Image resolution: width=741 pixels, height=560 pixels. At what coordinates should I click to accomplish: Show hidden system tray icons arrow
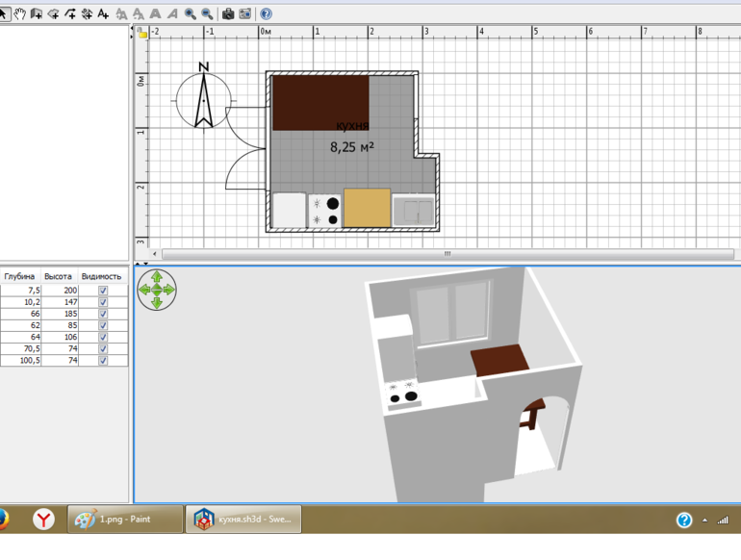(x=705, y=521)
